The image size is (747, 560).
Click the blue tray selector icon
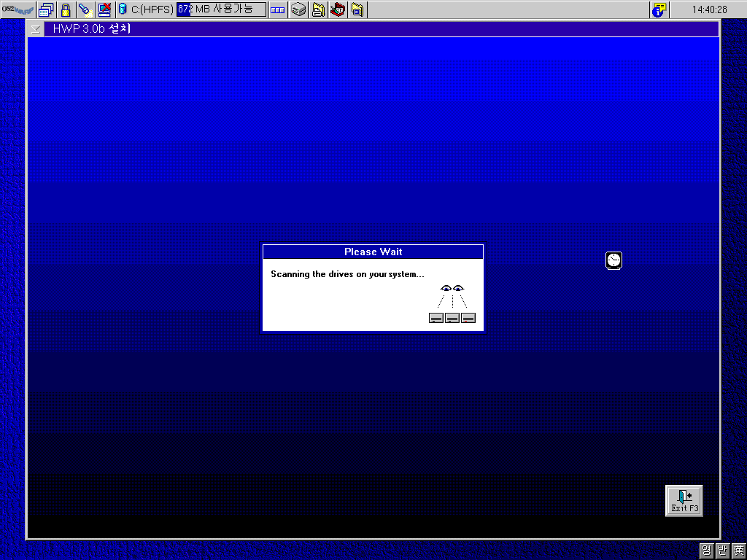tap(278, 9)
